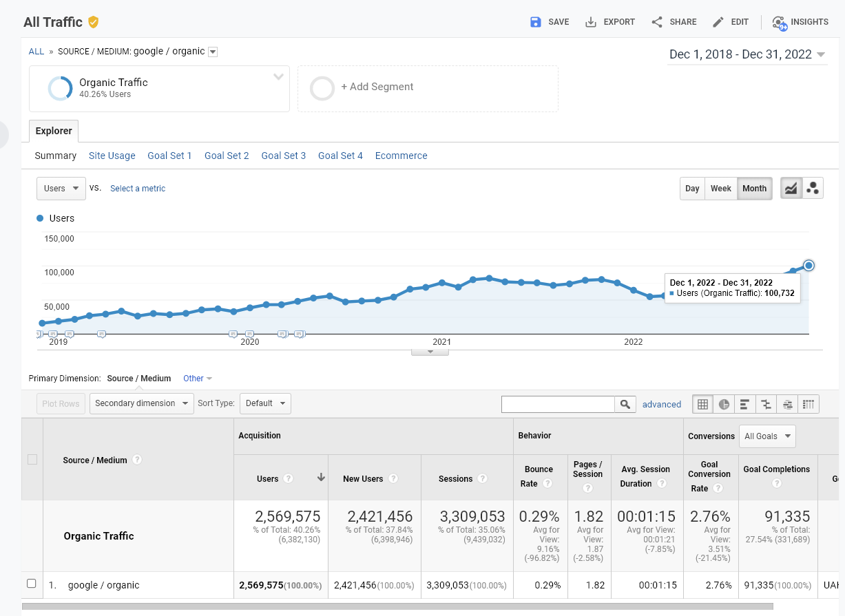Click the table search input field
Image resolution: width=845 pixels, height=616 pixels.
click(558, 405)
